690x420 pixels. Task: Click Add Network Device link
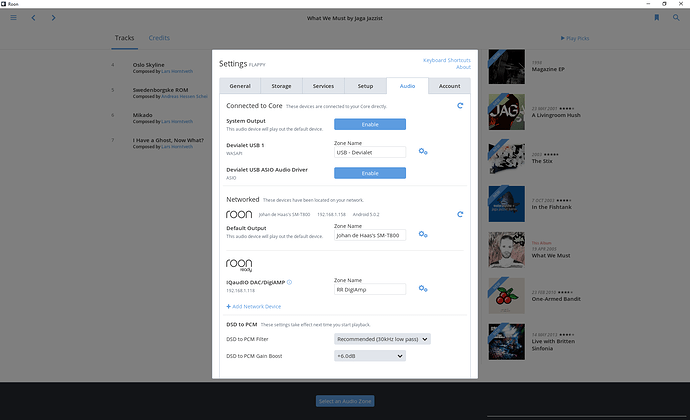tap(253, 306)
